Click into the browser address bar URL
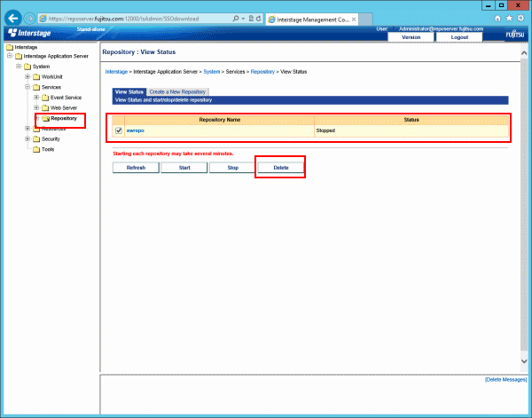Image resolution: width=532 pixels, height=418 pixels. pos(124,19)
